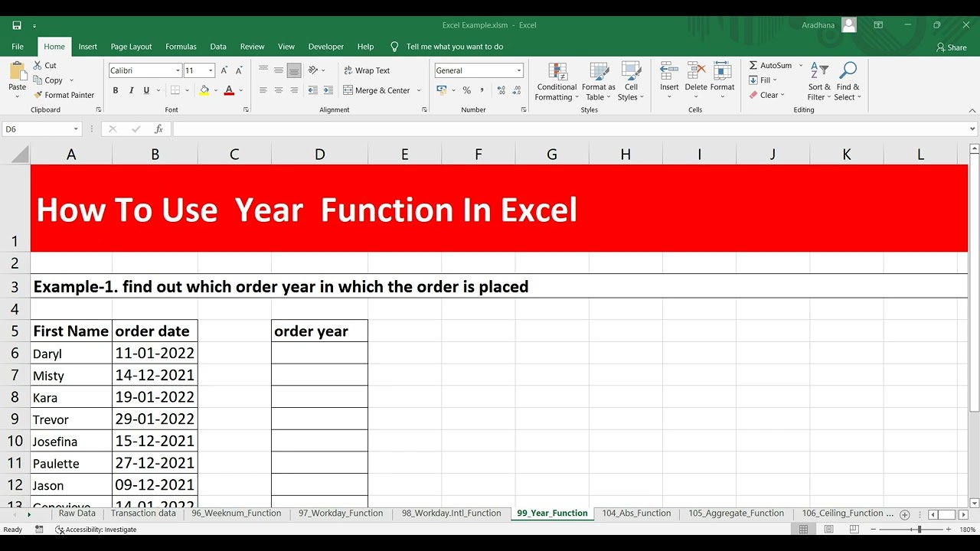Switch to Page Layout view icon
Image resolution: width=980 pixels, height=551 pixels.
(x=827, y=530)
